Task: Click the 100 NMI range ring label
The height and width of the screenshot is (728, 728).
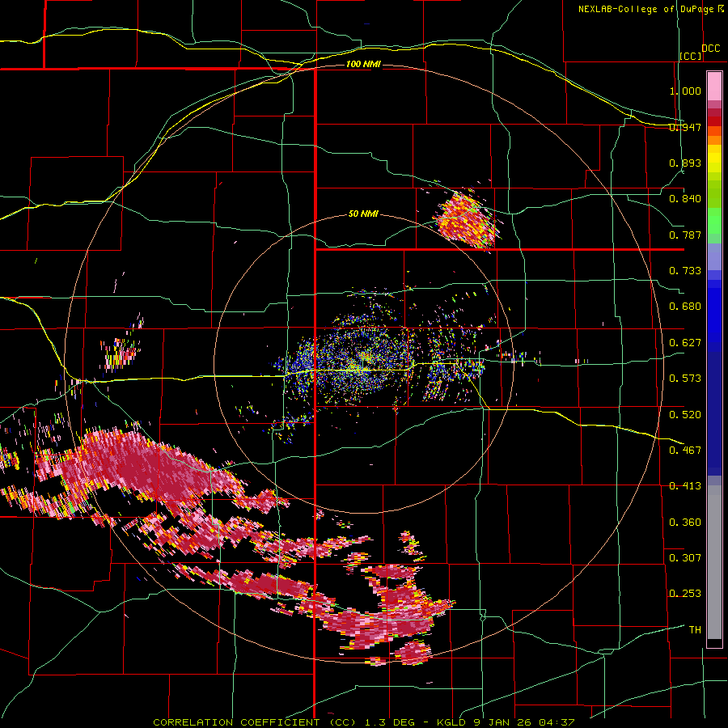Action: coord(363,64)
